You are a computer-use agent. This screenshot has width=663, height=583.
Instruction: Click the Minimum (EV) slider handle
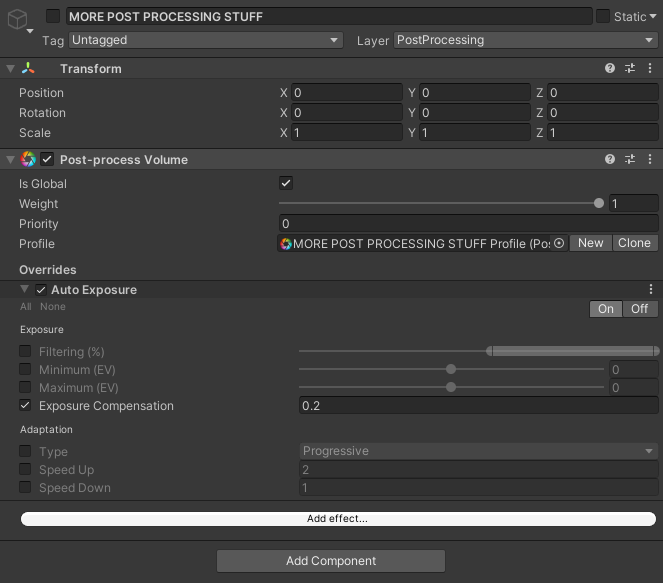tap(451, 369)
